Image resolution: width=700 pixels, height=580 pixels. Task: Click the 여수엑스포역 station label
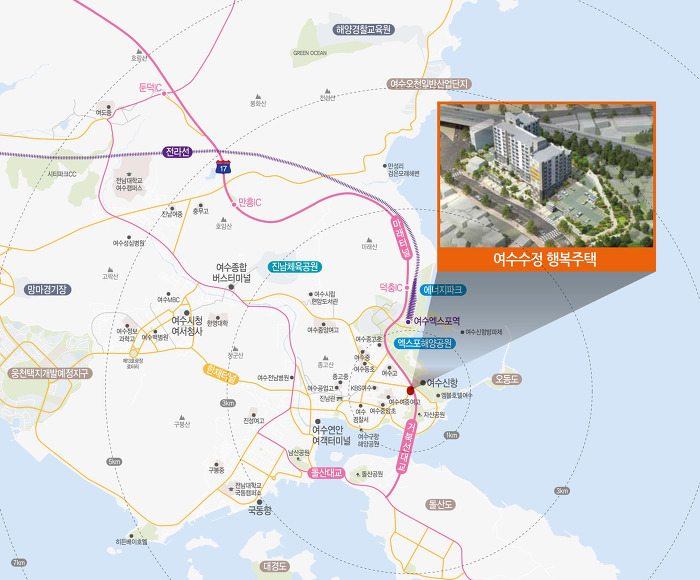tap(437, 321)
